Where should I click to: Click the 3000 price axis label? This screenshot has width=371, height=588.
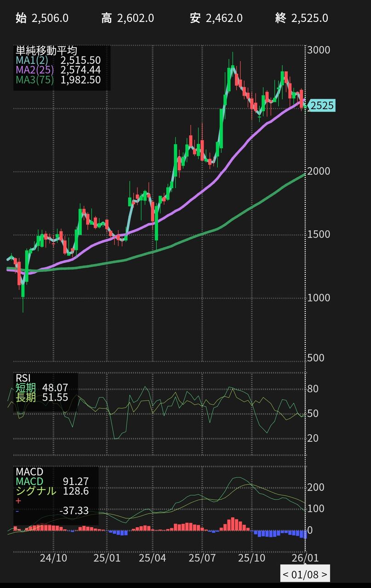click(x=319, y=50)
